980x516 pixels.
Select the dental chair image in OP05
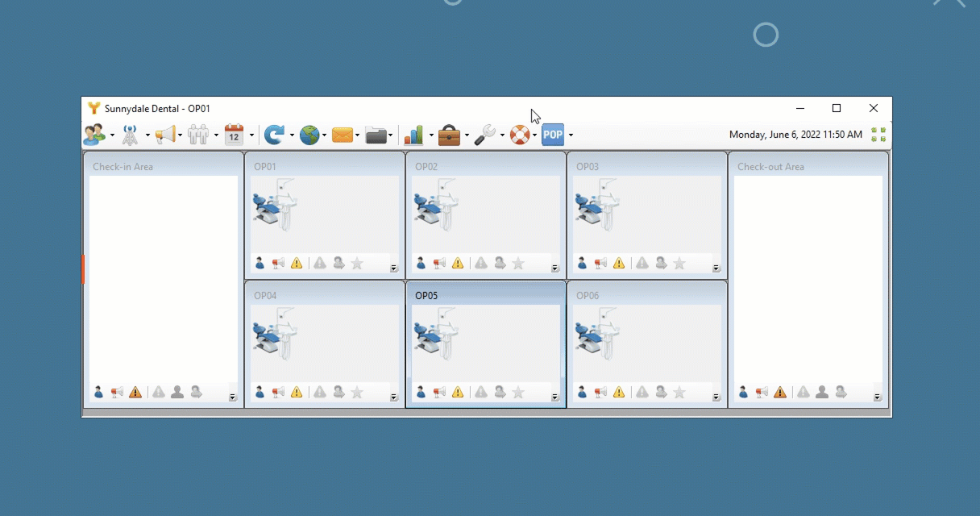[437, 335]
